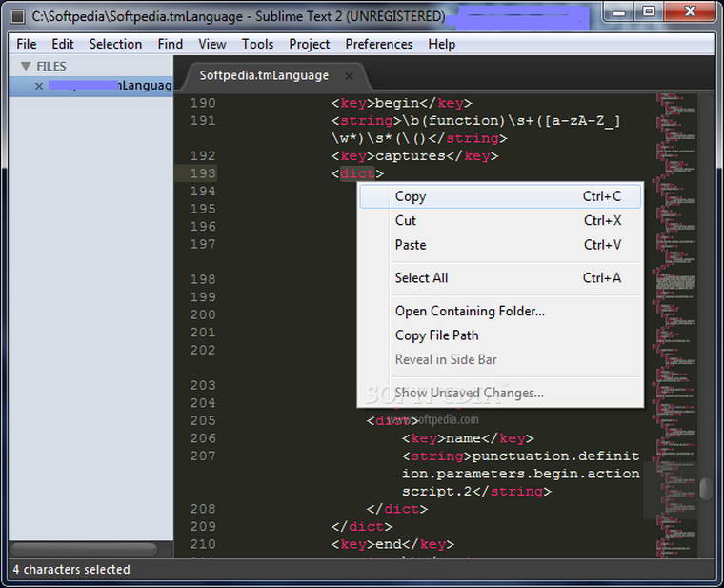Viewport: 724px width, 588px height.
Task: Open the File menu
Action: coord(27,45)
